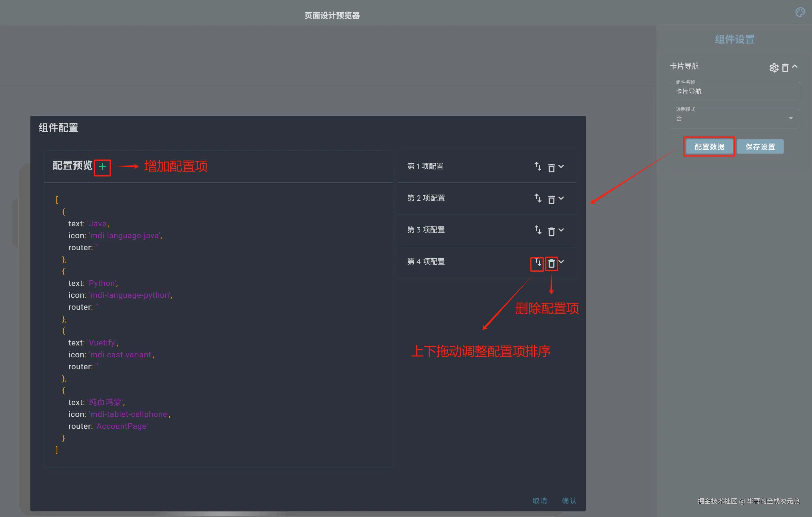
Task: Delete the 第 1 项配置 item
Action: point(551,168)
